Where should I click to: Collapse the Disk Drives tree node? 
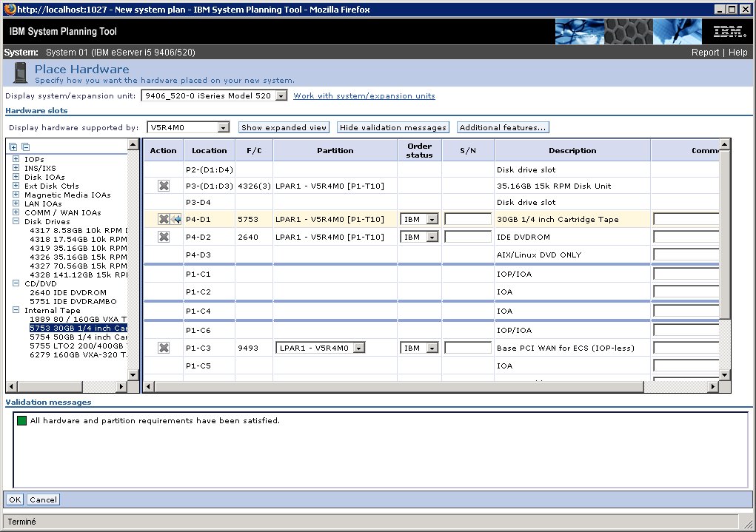click(x=16, y=221)
